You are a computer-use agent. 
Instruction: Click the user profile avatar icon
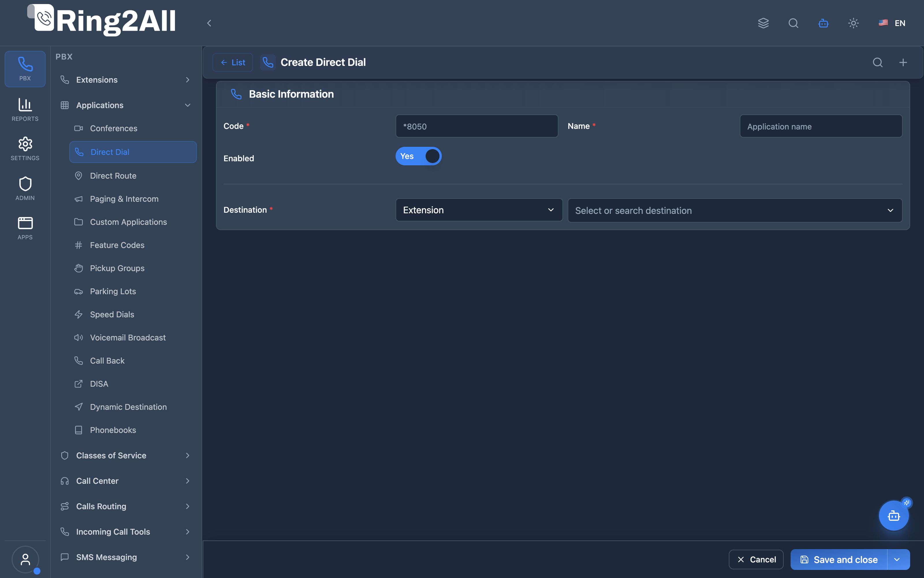[25, 560]
